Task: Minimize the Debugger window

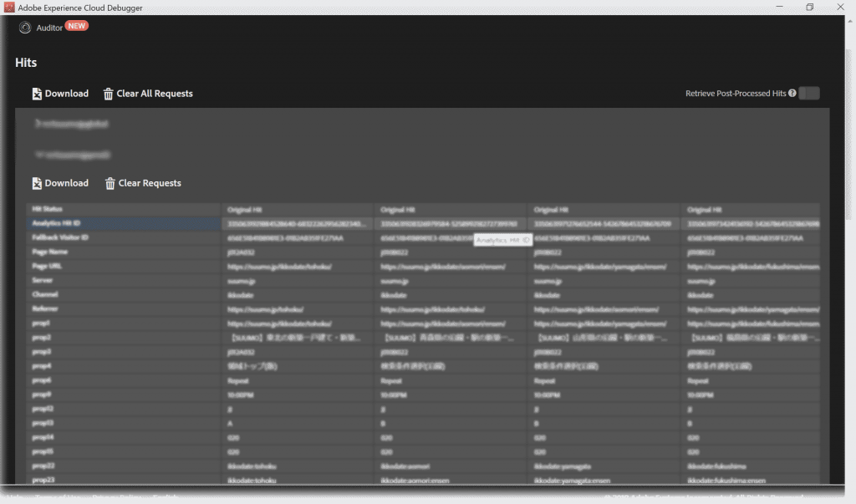Action: 780,7
